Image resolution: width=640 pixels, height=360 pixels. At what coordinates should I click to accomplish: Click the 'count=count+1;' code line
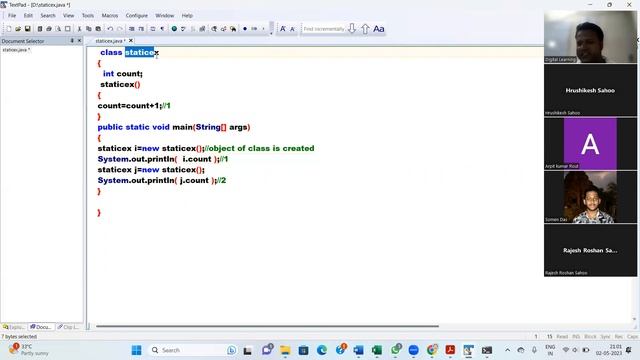130,106
